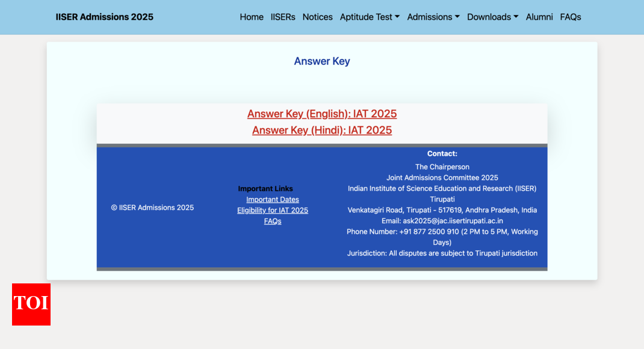This screenshot has height=349, width=644.
Task: Open Answer Key (Hindi): IAT 2025
Action: [322, 130]
